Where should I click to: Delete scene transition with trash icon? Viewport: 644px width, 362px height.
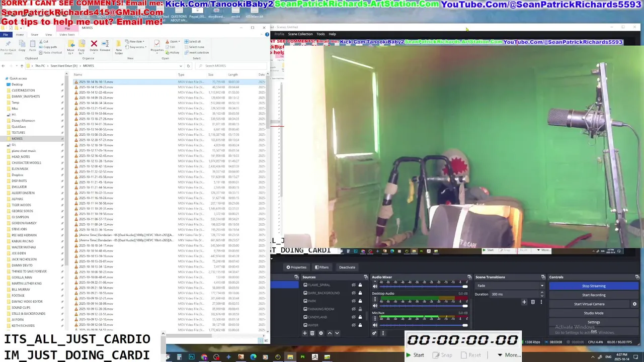(533, 302)
